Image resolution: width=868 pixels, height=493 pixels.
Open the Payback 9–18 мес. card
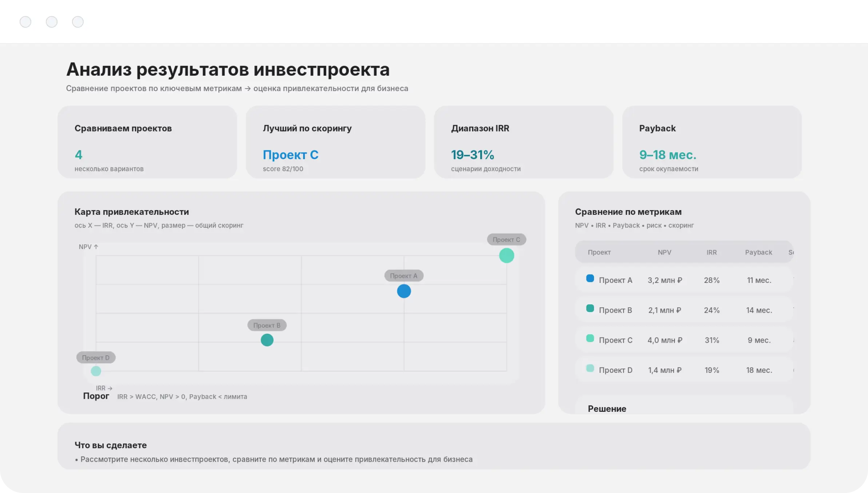click(x=712, y=142)
